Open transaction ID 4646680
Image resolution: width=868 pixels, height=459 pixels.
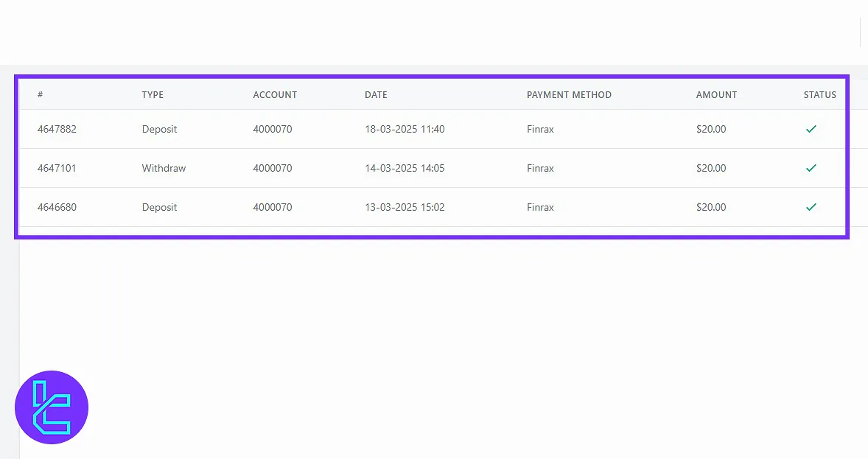pos(57,207)
